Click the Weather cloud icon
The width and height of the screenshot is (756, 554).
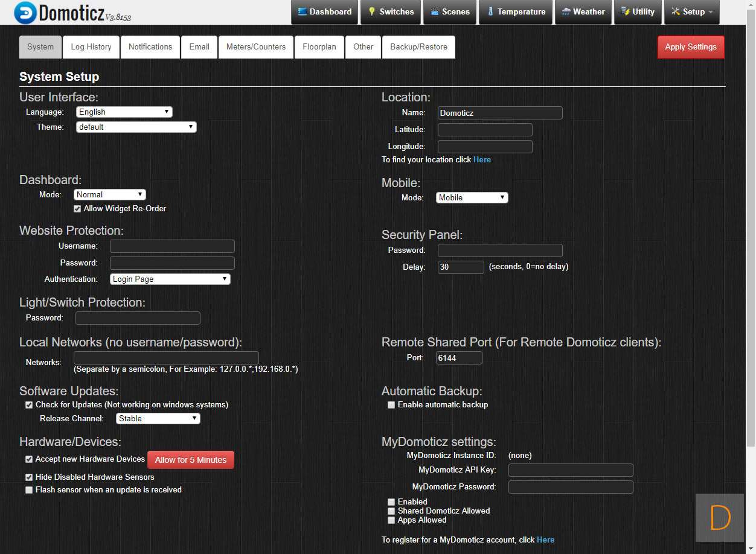coord(566,11)
